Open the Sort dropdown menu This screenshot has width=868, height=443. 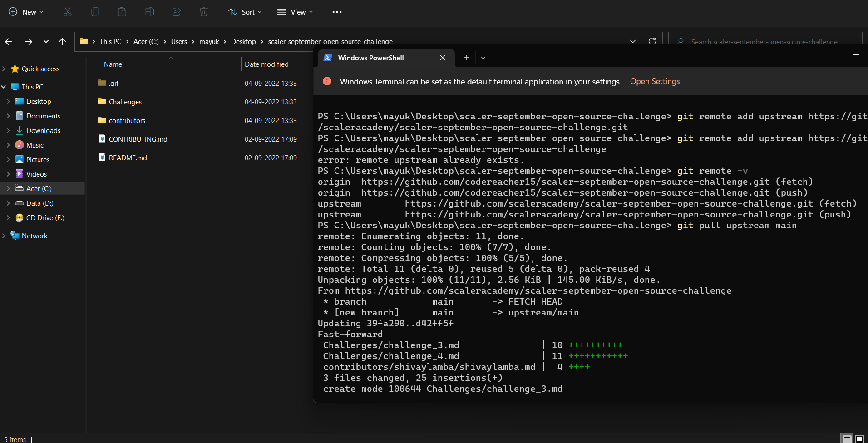(x=245, y=12)
